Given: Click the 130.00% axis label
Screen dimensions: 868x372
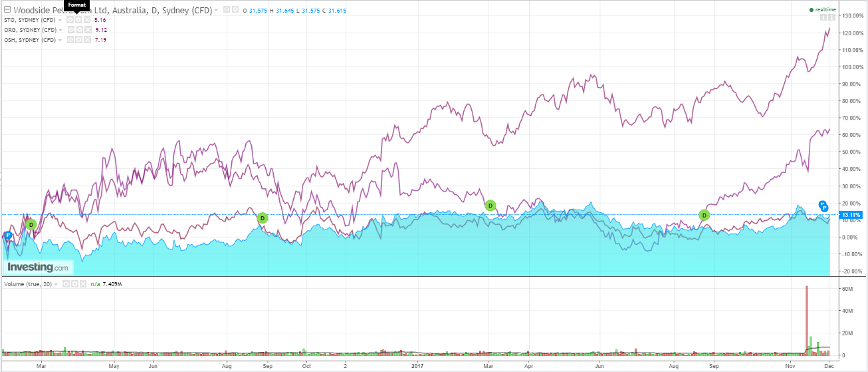Looking at the screenshot, I should [852, 15].
